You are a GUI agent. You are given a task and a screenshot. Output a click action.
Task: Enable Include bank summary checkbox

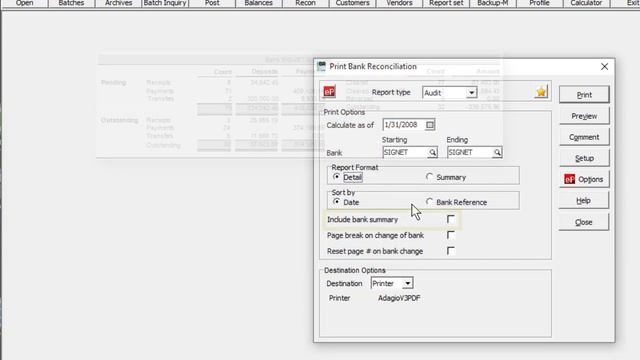pos(451,219)
